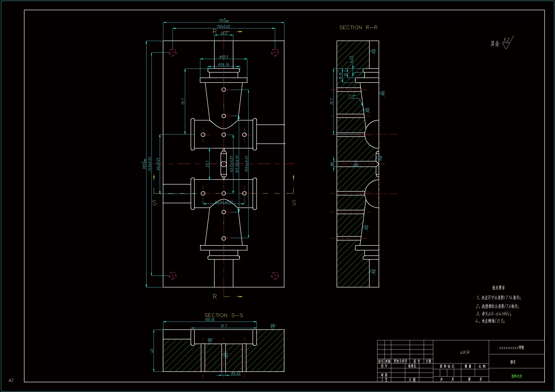The image size is (555, 392).
Task: Click the 淬火60-64HRc requirement line
Action: [493, 314]
